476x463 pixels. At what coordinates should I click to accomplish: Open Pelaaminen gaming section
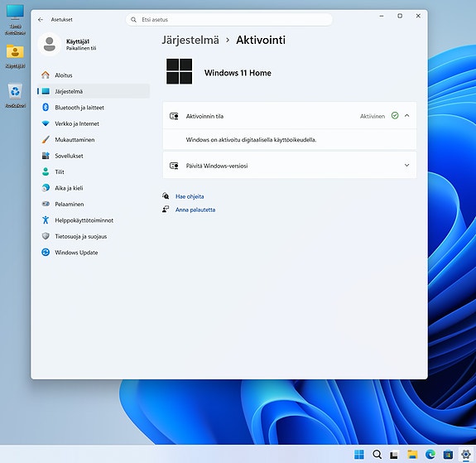click(x=94, y=204)
